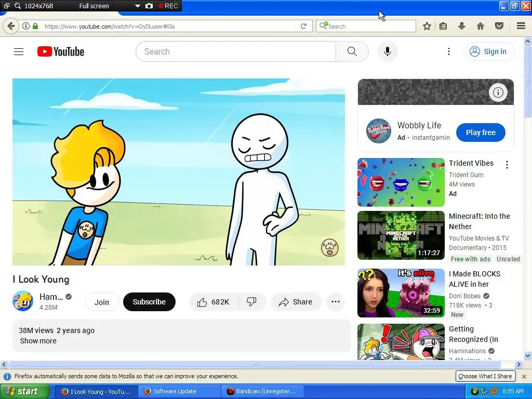The height and width of the screenshot is (399, 532).
Task: Click horizontal scrollbar right arrow
Action: point(518,364)
